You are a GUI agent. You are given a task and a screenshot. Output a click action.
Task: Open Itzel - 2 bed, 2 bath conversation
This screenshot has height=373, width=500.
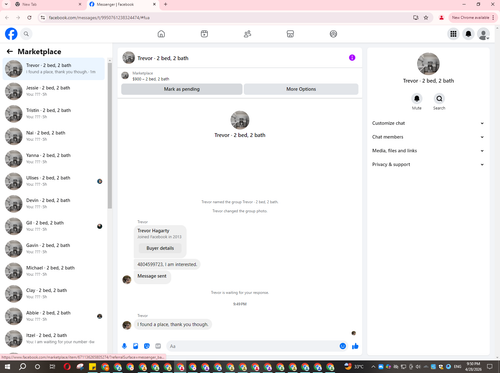[54, 339]
